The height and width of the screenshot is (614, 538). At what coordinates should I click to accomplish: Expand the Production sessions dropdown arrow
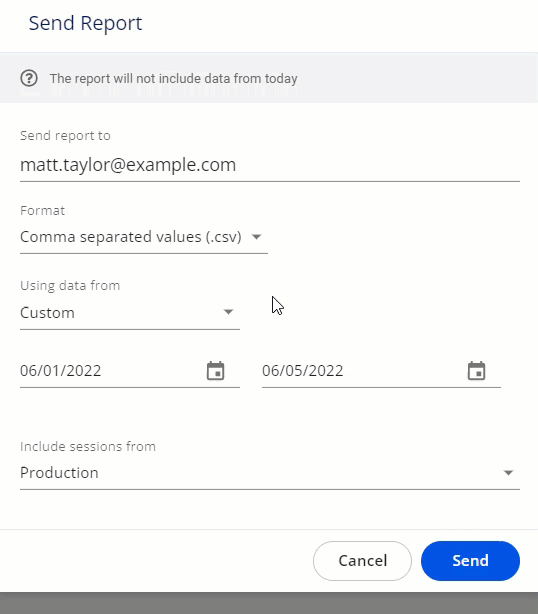tap(508, 473)
